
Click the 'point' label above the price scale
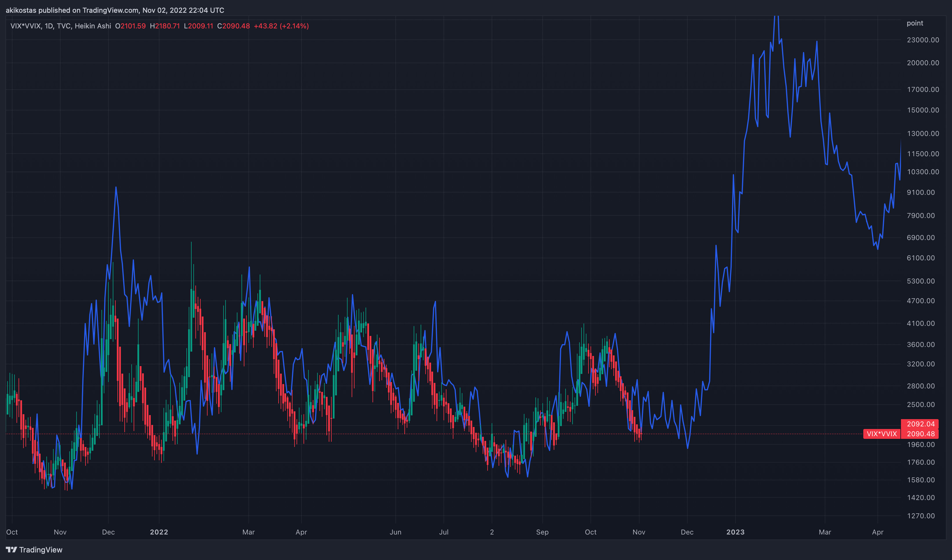coord(915,23)
